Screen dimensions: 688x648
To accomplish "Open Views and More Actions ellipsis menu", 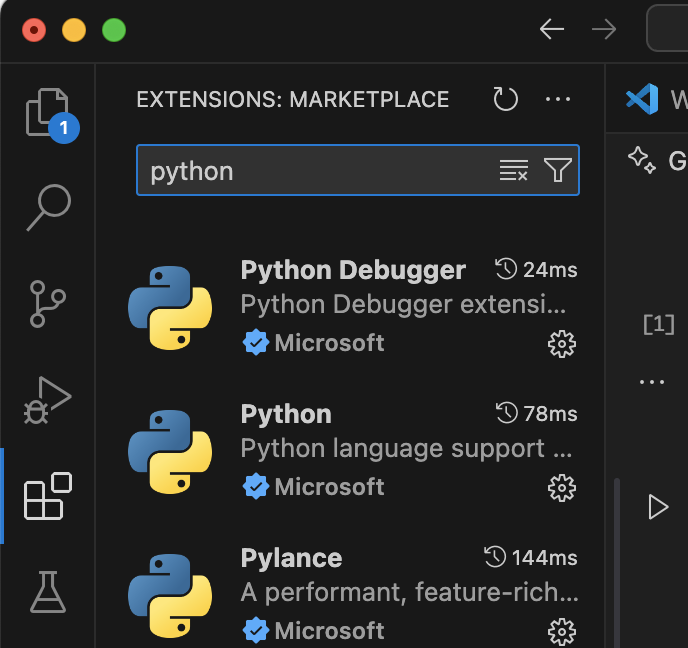I will [x=558, y=99].
